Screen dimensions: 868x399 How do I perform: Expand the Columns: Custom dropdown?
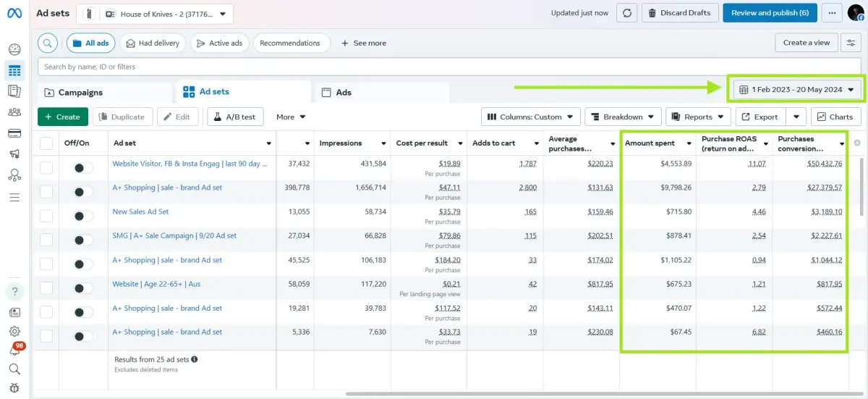point(531,117)
